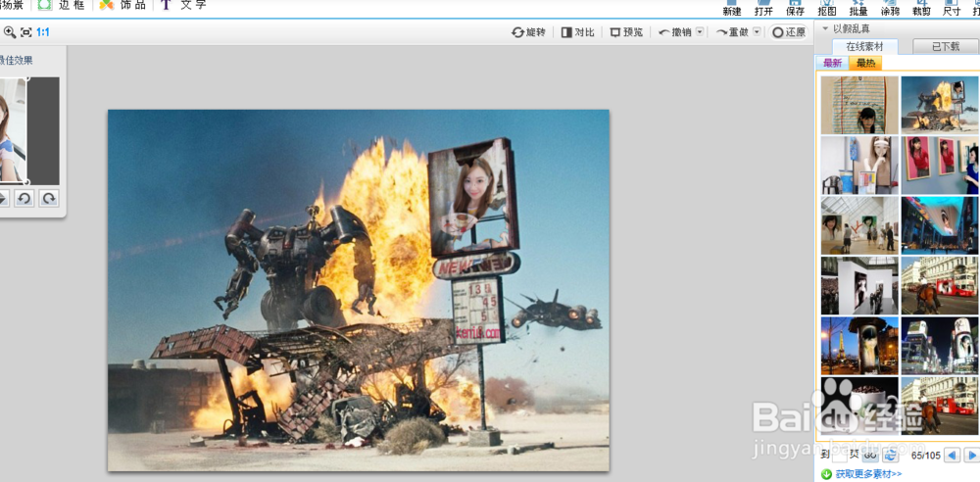
Task: Click the 重做 redo button
Action: point(732,32)
